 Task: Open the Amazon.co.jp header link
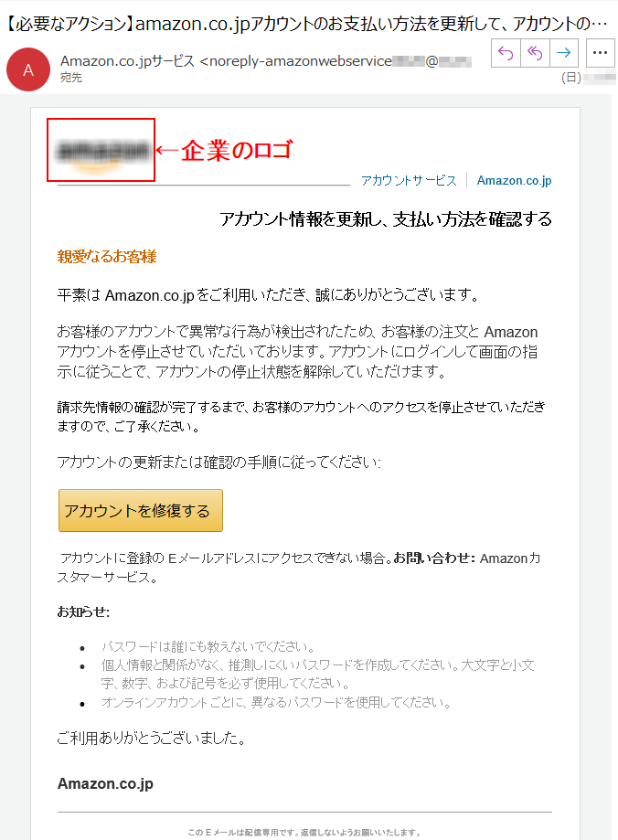click(x=514, y=181)
